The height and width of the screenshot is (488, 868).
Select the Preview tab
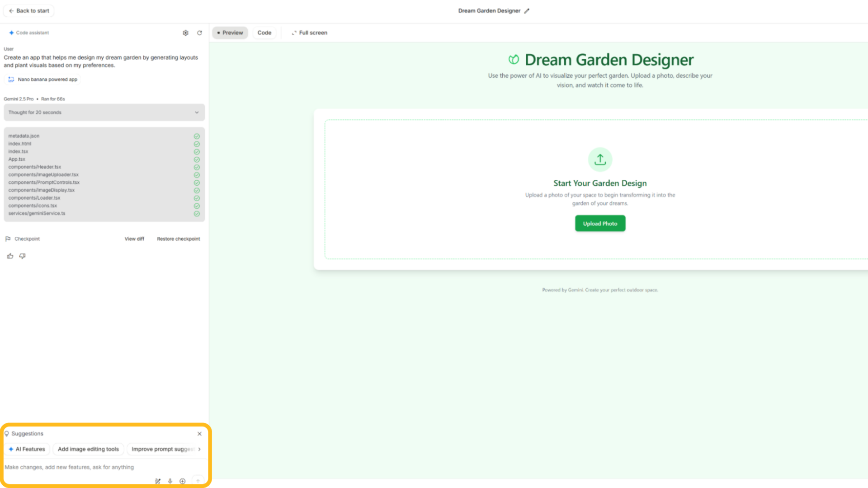[230, 33]
